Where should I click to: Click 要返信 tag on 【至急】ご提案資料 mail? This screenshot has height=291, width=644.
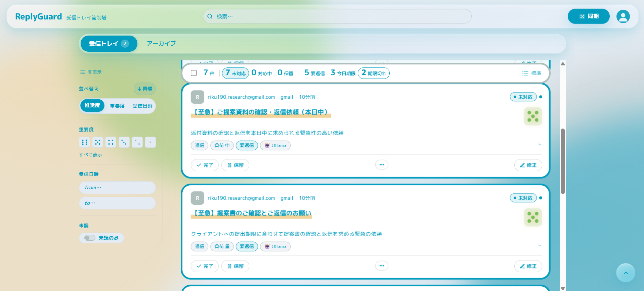click(247, 146)
